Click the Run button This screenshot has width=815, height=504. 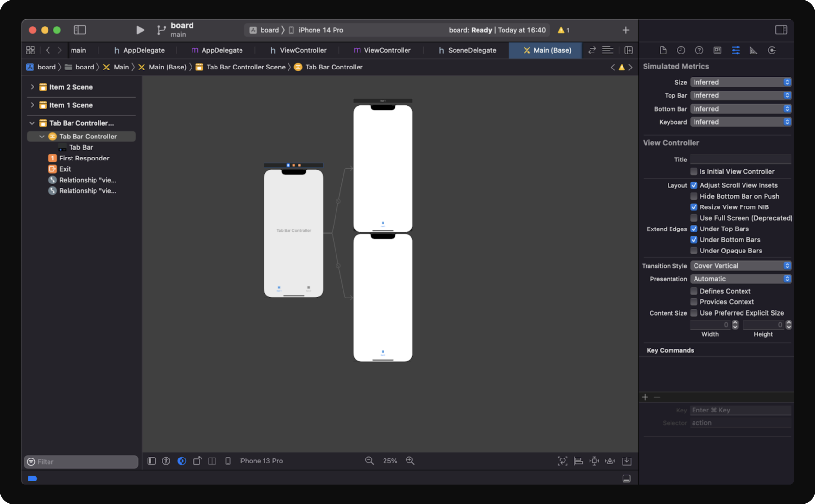(140, 30)
